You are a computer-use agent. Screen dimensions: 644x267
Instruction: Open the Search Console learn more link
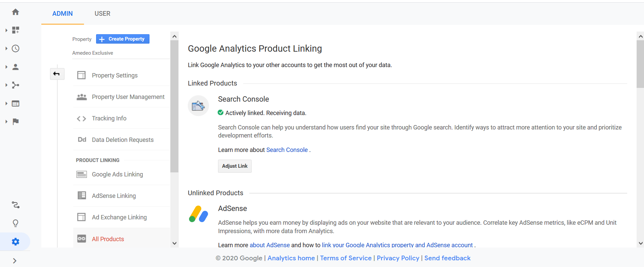click(x=287, y=150)
